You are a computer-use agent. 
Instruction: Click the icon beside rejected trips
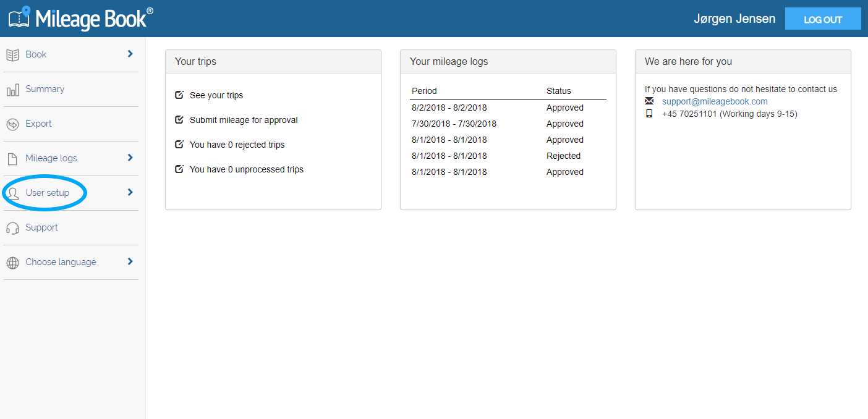pyautogui.click(x=179, y=145)
